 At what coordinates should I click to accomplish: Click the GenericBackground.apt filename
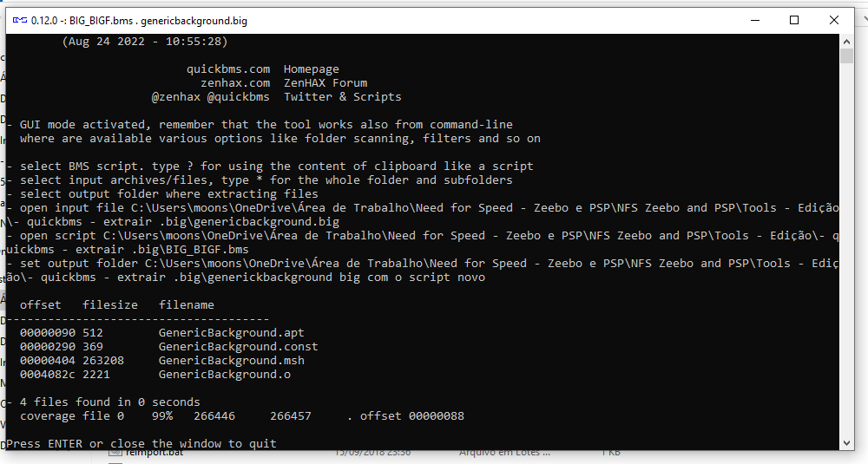pyautogui.click(x=231, y=333)
